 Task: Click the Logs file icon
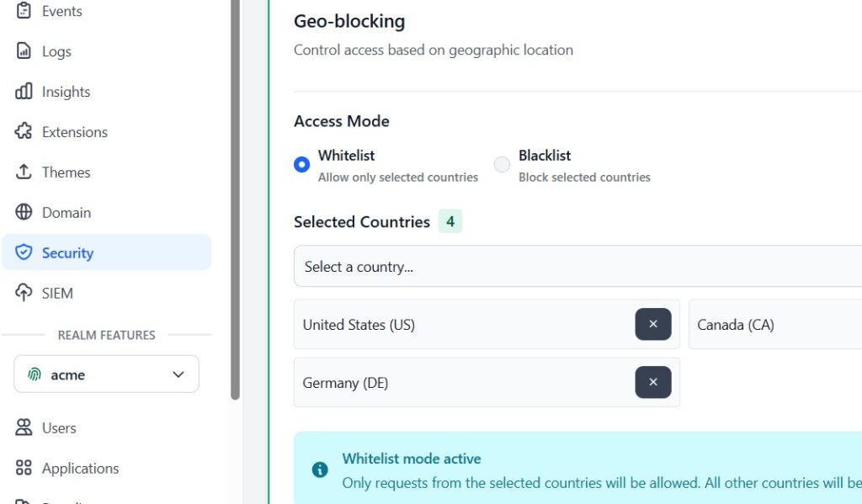[x=24, y=51]
